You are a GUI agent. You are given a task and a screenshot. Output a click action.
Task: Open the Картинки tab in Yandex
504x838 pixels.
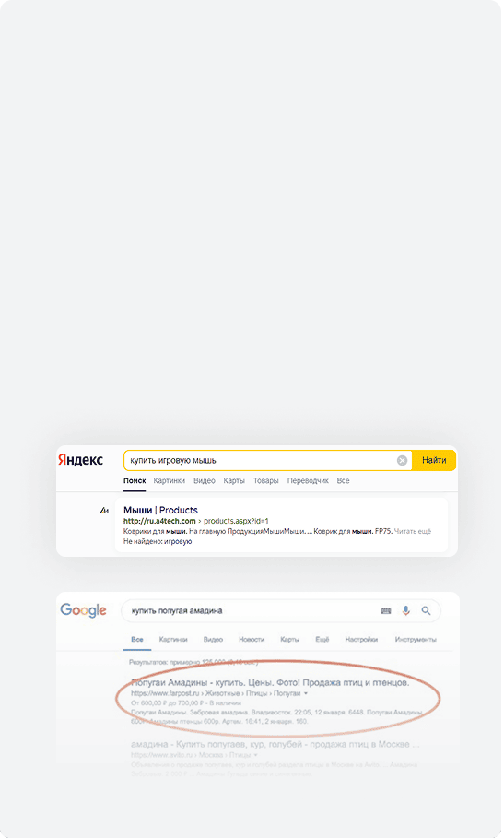tap(170, 483)
